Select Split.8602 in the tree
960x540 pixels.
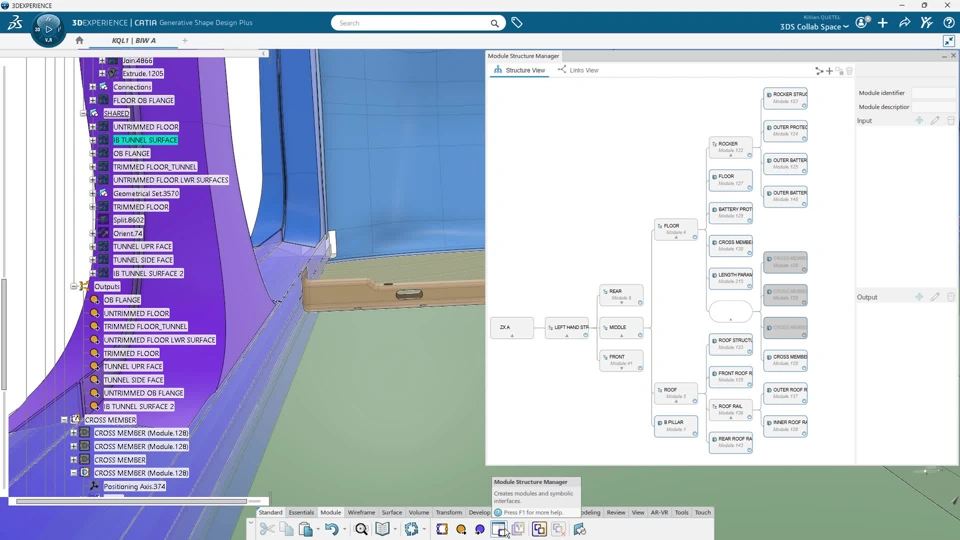pyautogui.click(x=129, y=220)
